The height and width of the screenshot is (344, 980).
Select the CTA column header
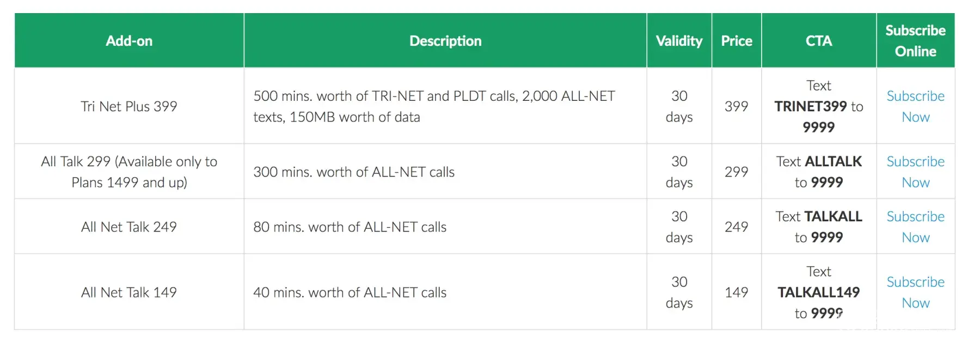818,41
